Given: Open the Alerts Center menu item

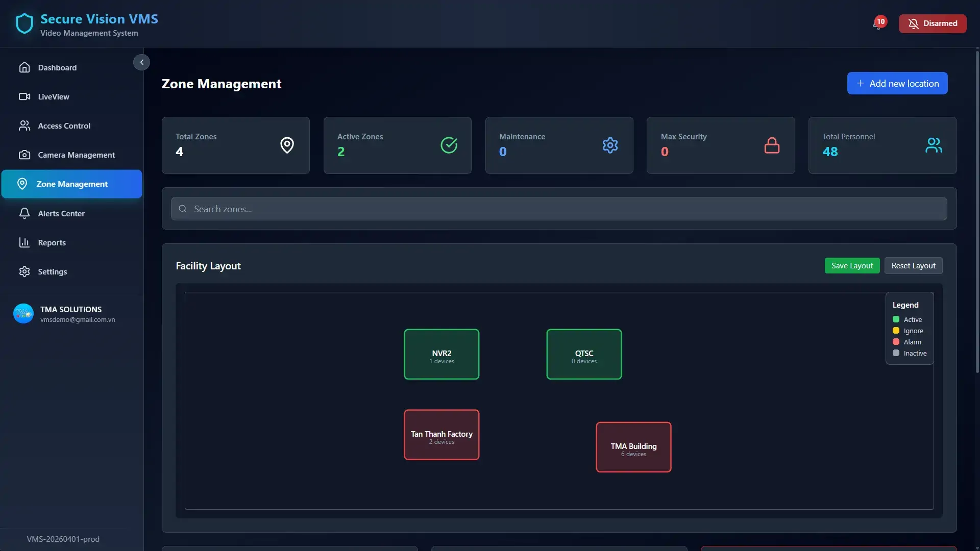Looking at the screenshot, I should pos(71,213).
